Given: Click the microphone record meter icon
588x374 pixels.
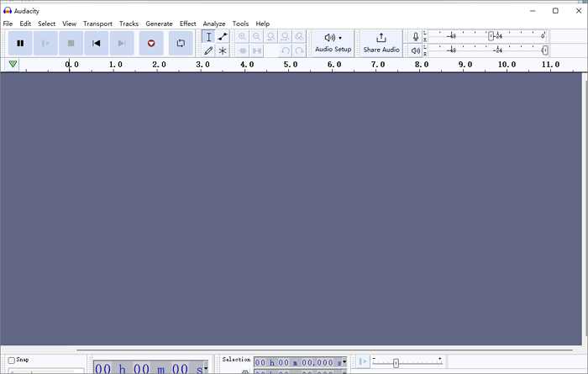Looking at the screenshot, I should tap(415, 37).
